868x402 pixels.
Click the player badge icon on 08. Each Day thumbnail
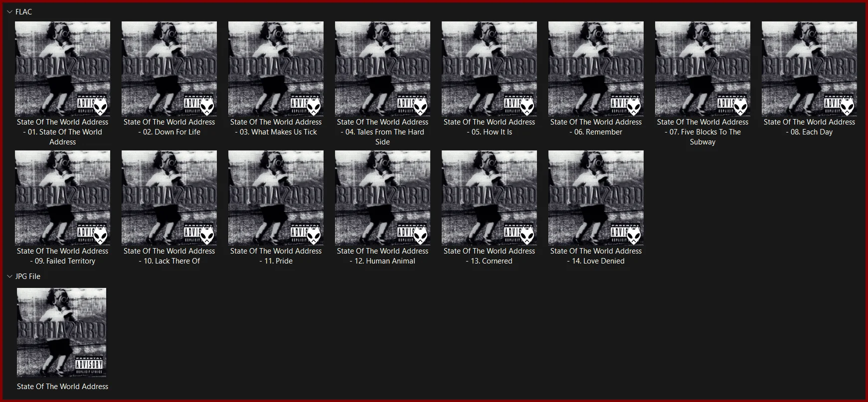coord(848,106)
